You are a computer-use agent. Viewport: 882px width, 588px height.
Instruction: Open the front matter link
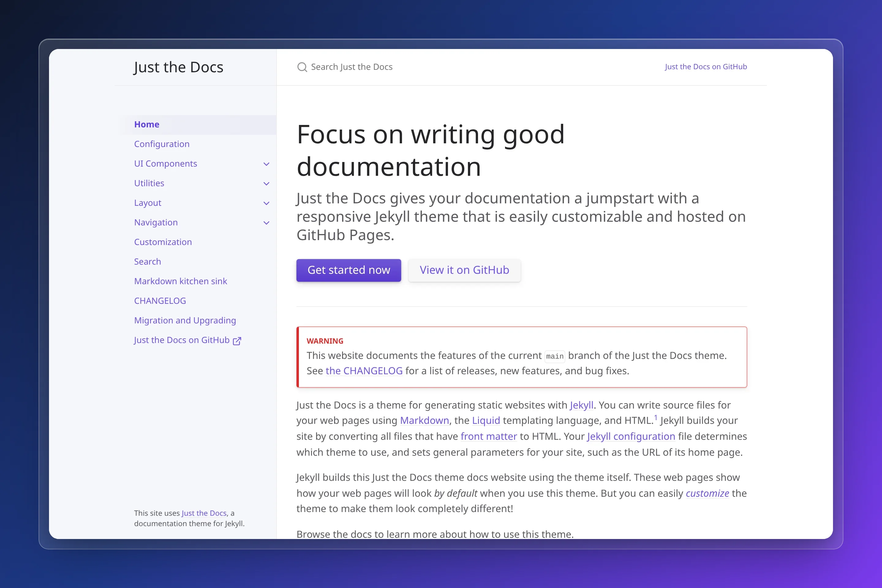[489, 436]
